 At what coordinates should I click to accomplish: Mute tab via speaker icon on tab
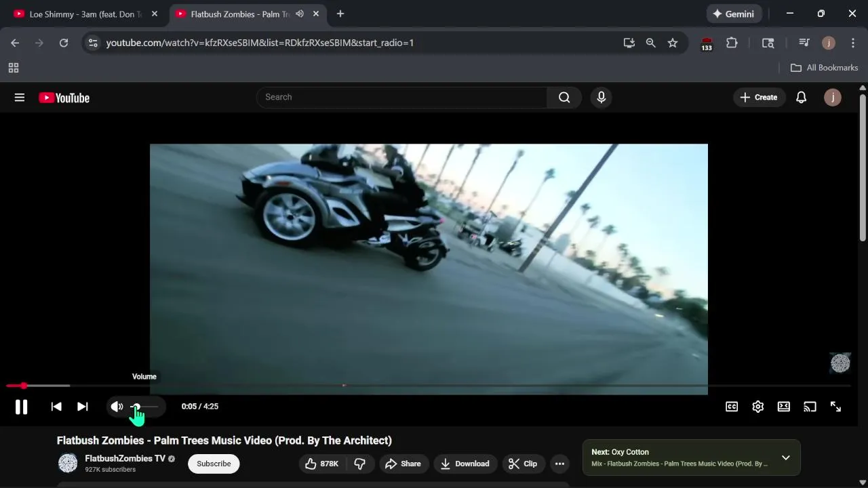tap(300, 14)
